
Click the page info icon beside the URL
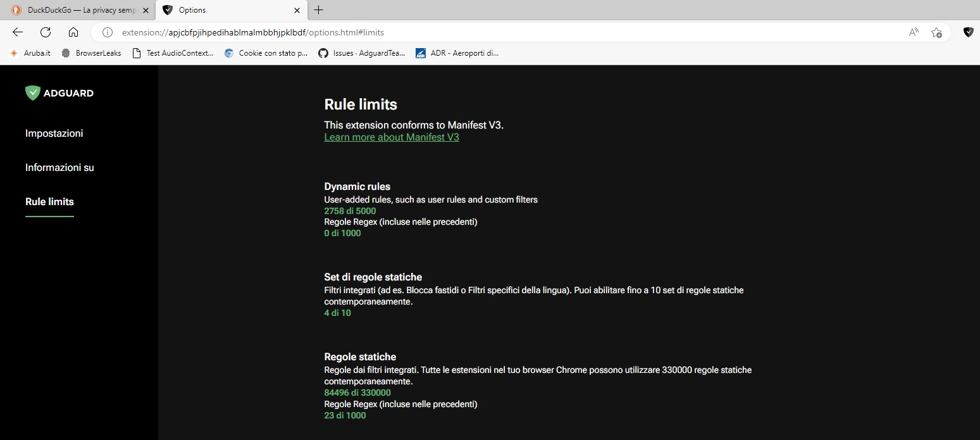107,32
